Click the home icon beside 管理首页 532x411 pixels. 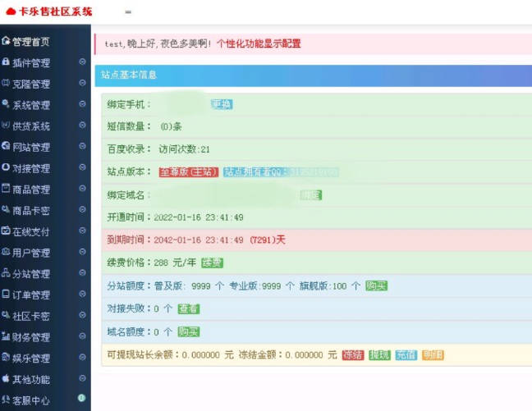[6, 41]
